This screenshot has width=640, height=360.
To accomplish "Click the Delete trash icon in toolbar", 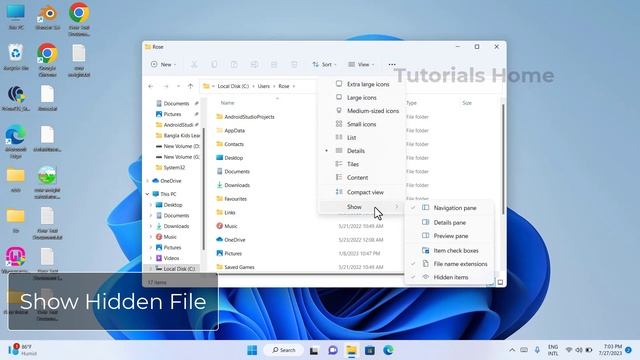I will pyautogui.click(x=294, y=64).
